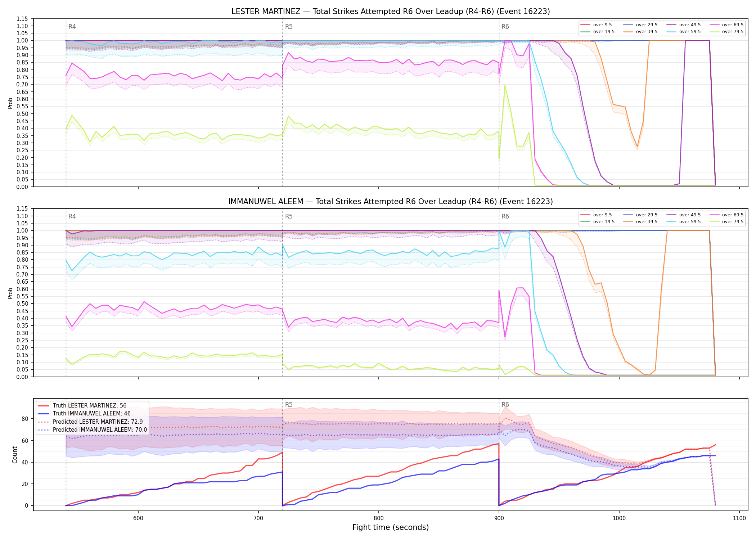This screenshot has width=756, height=540.
Task: Click the R4 round marker on Aleem chart
Action: coord(72,216)
